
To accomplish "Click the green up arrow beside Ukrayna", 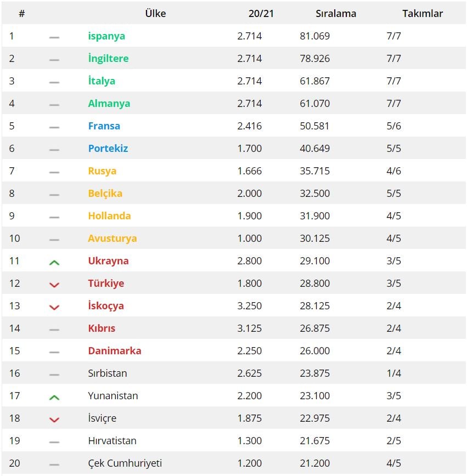I will point(54,263).
